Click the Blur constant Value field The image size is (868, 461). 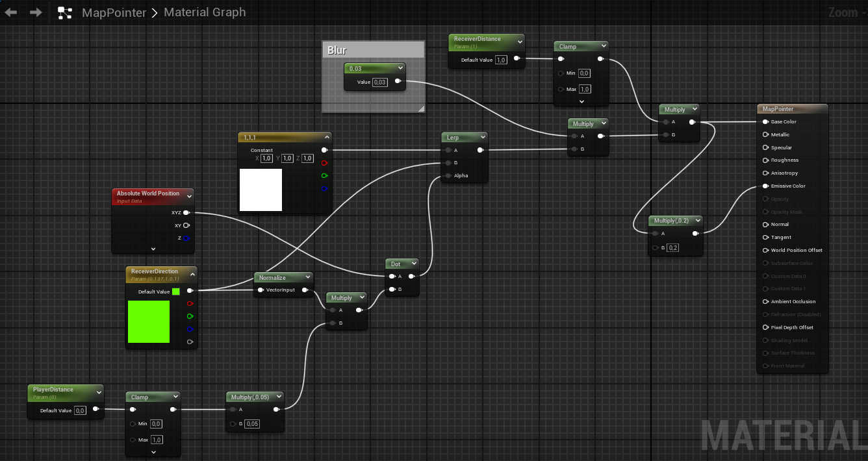pyautogui.click(x=380, y=82)
